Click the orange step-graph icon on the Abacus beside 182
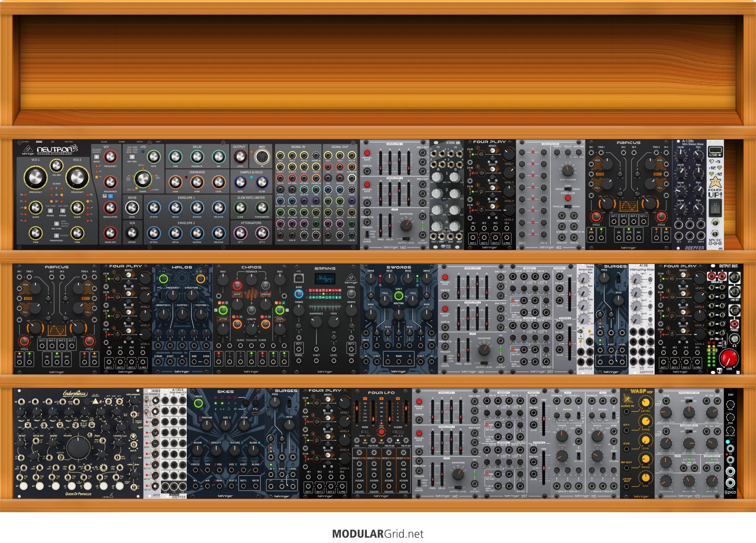Screen dimensions: 756x543 (x=628, y=205)
